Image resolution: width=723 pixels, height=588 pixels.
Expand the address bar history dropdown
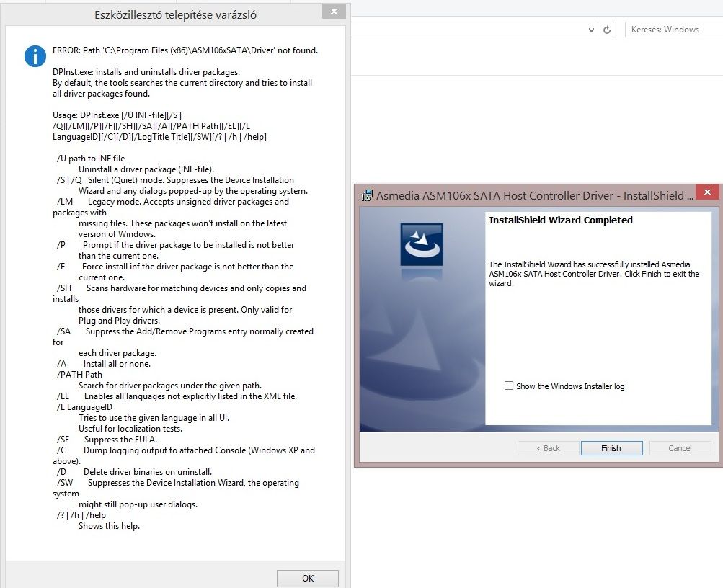(x=591, y=30)
